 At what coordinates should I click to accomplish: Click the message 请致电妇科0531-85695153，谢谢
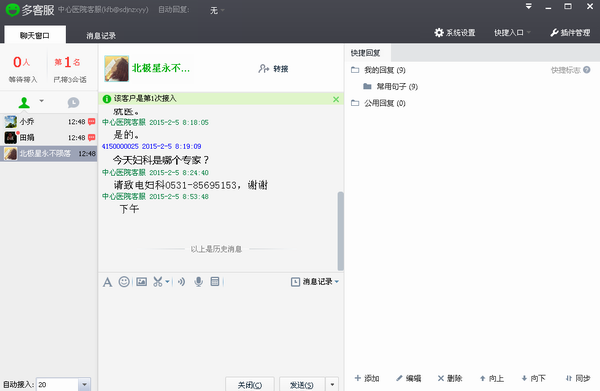click(x=191, y=185)
